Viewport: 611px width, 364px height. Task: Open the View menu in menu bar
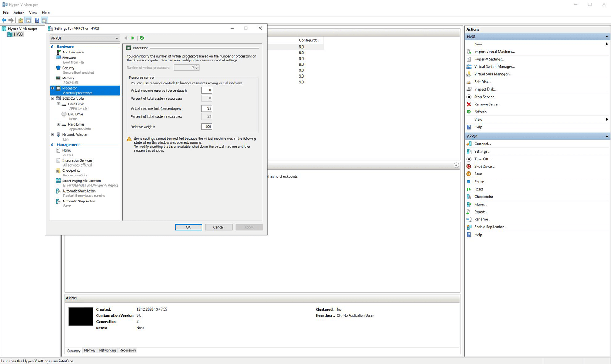pos(33,13)
